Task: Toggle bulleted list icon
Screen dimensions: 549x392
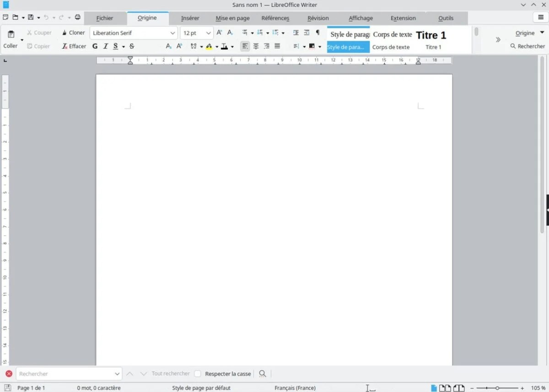Action: click(245, 32)
